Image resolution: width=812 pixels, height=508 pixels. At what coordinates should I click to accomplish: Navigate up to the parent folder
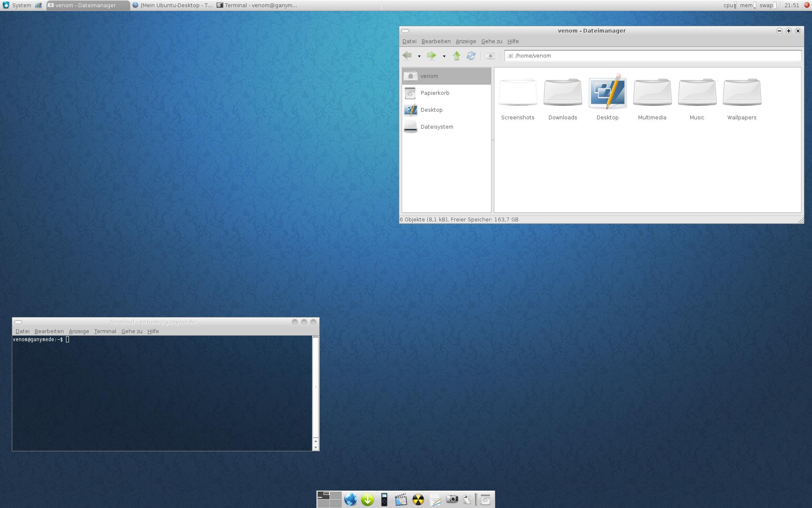pyautogui.click(x=456, y=55)
